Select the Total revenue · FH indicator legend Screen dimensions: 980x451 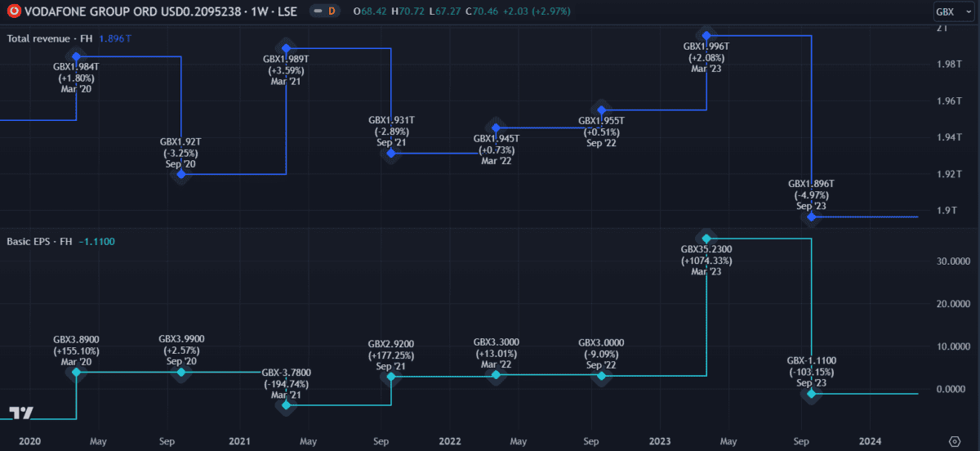pos(49,38)
